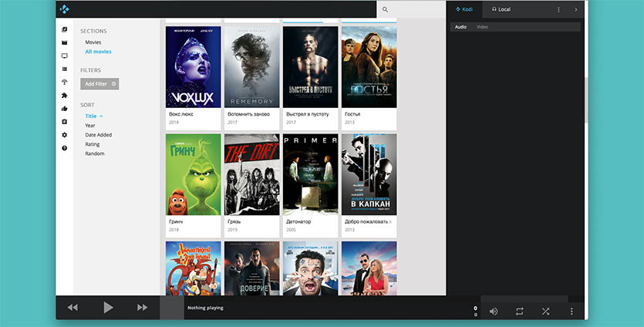Screen dimensions: 644x327
Task: Click the title Гринч under its poster
Action: [x=176, y=221]
